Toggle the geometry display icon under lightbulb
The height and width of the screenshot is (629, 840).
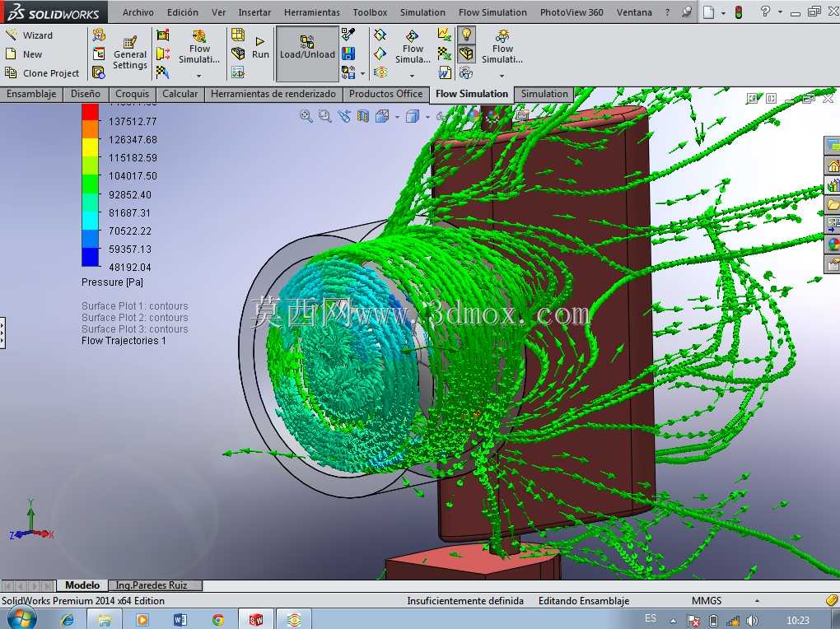[x=467, y=53]
